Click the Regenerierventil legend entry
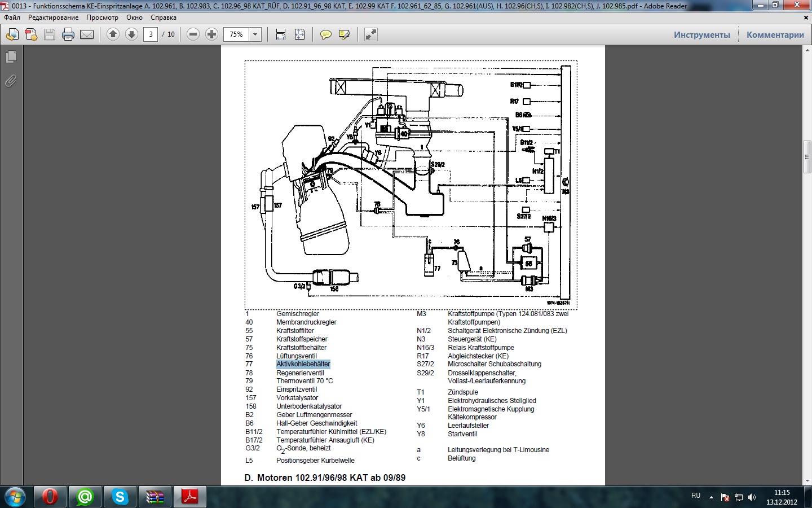Screen dimensions: 812x508 click(x=300, y=373)
